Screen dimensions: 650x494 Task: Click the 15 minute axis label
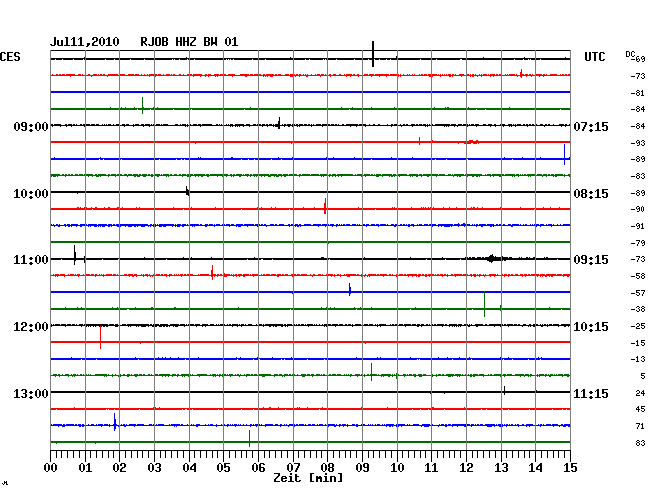[x=570, y=468]
